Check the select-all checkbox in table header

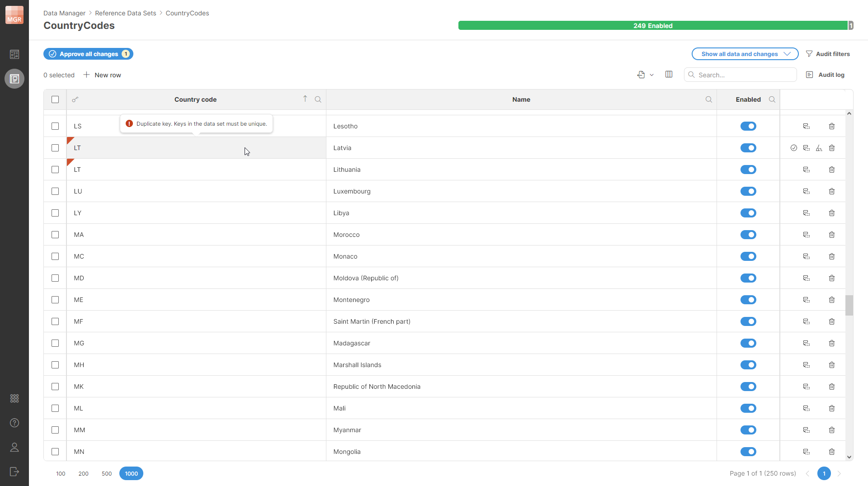[55, 99]
